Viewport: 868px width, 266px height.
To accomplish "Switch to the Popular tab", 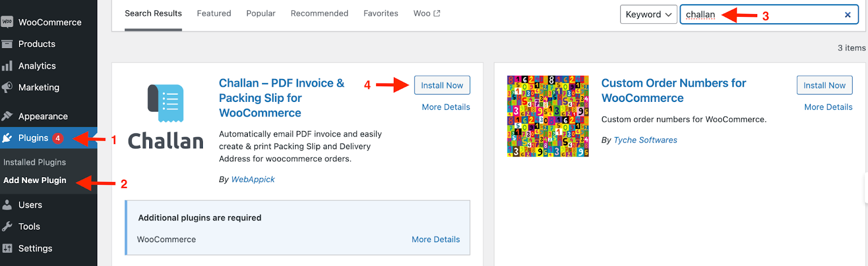I will [261, 14].
